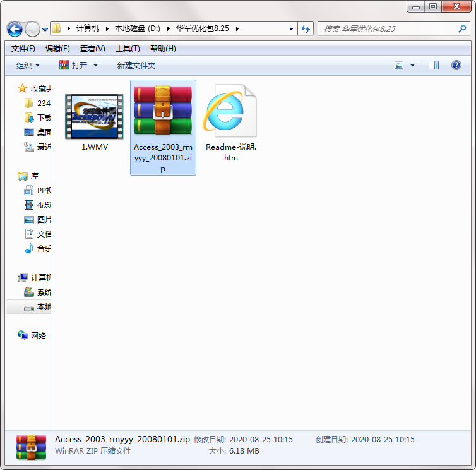Click the 打开 open button
Image resolution: width=476 pixels, height=470 pixels.
(x=73, y=65)
